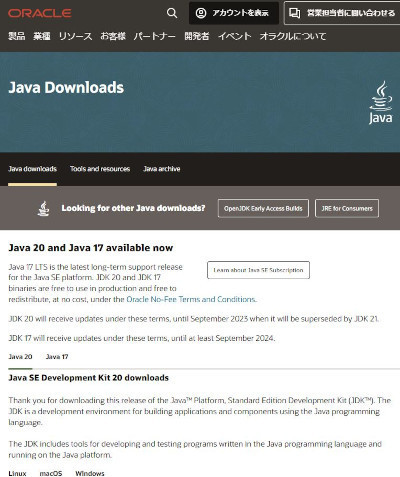Screen dimensions: 400x477
Task: Open 製品 menu in top navigation
Action: (x=17, y=36)
